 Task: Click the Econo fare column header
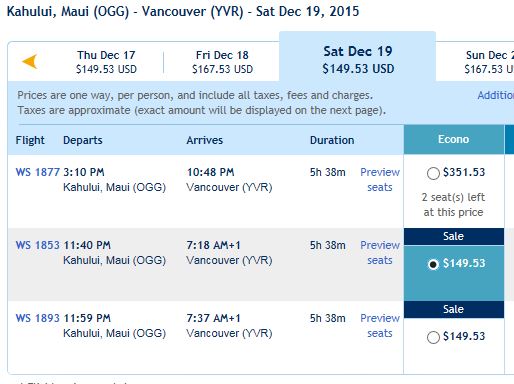(454, 139)
